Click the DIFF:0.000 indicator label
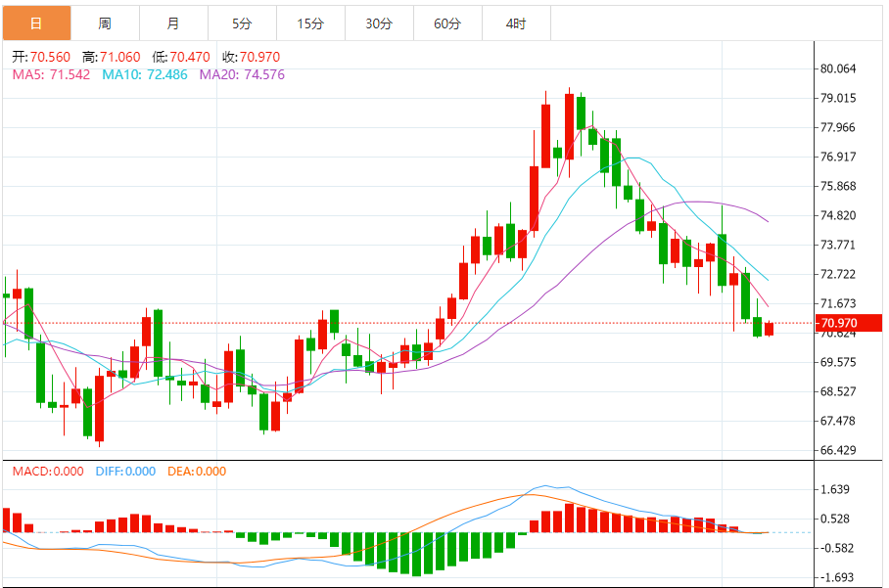Screen dimensions: 889x588 tap(125, 472)
